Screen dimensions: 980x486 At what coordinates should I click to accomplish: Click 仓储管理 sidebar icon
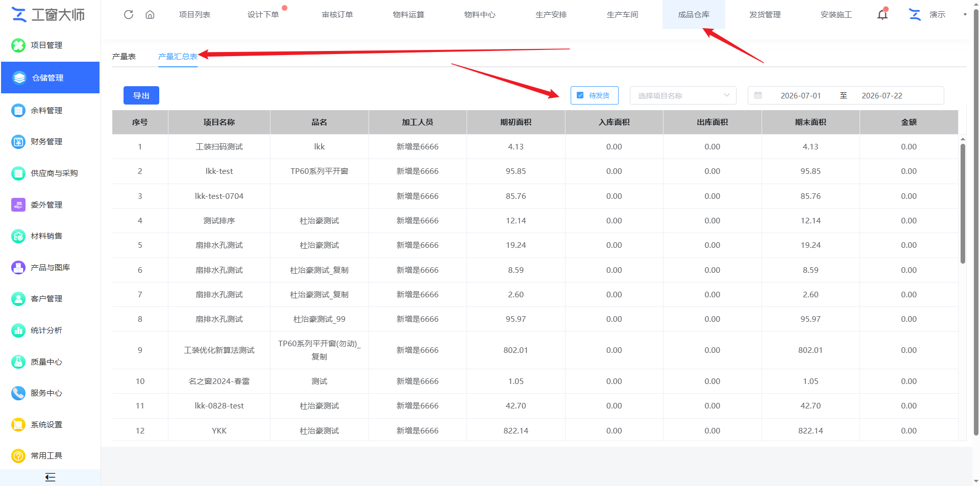pyautogui.click(x=19, y=78)
